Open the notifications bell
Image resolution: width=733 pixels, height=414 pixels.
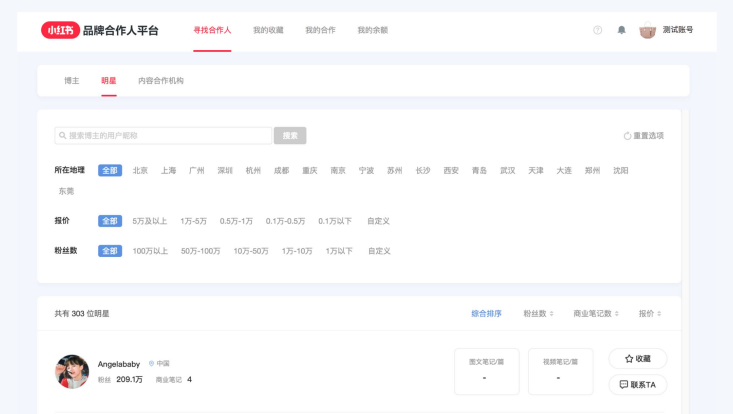point(621,30)
